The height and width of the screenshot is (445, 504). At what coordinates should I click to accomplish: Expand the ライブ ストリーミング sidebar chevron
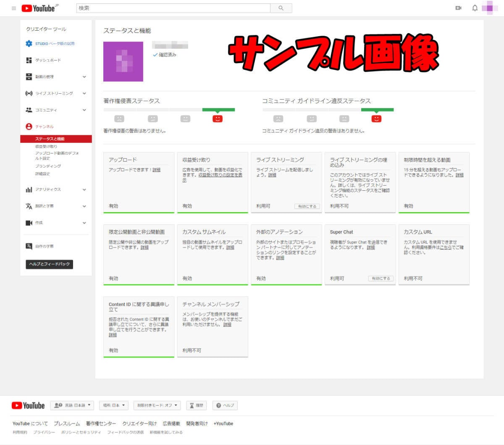84,93
